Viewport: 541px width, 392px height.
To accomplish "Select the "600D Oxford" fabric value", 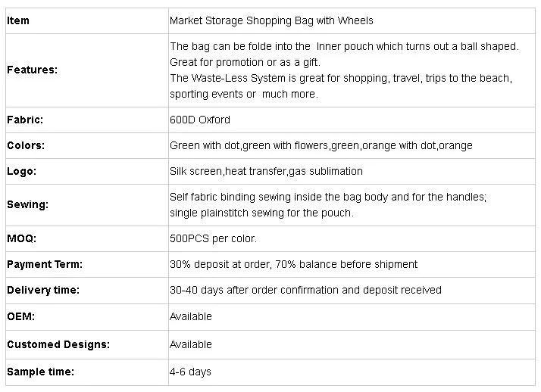I will pyautogui.click(x=200, y=120).
